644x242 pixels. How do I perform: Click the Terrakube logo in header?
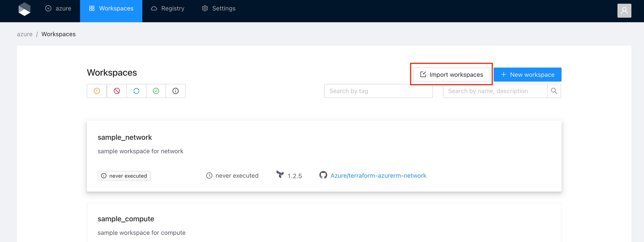(x=24, y=9)
